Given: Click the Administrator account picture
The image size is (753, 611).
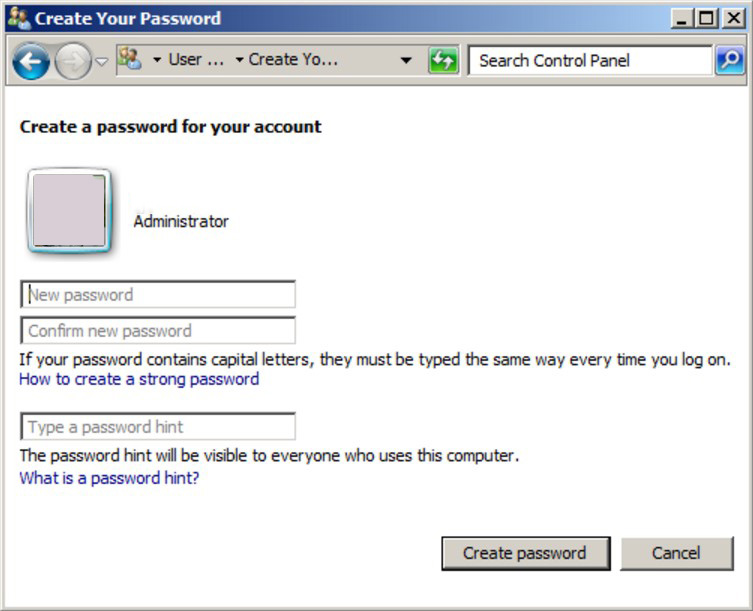Looking at the screenshot, I should pyautogui.click(x=69, y=210).
